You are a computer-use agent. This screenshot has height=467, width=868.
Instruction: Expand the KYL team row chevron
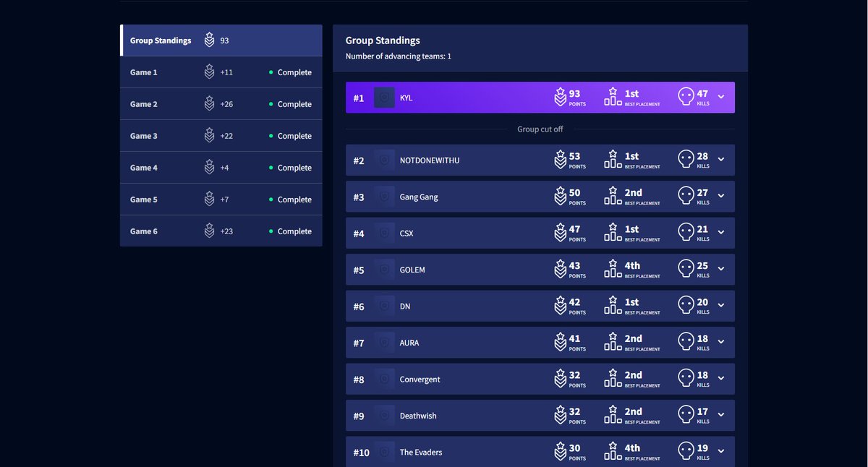[x=720, y=98]
